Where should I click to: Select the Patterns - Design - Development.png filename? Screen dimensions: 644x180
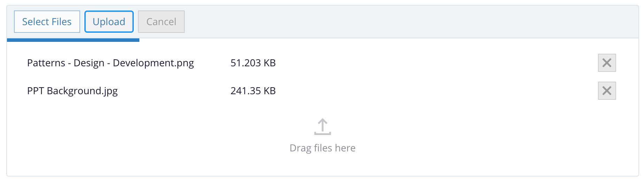point(110,63)
